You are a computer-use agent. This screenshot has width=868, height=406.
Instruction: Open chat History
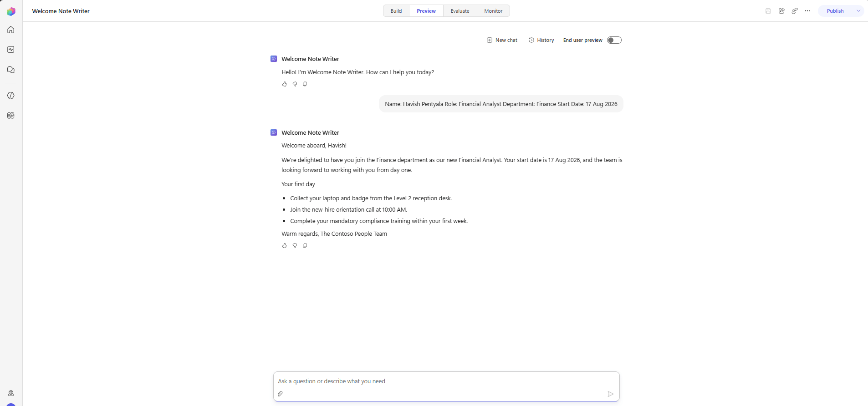click(x=541, y=40)
